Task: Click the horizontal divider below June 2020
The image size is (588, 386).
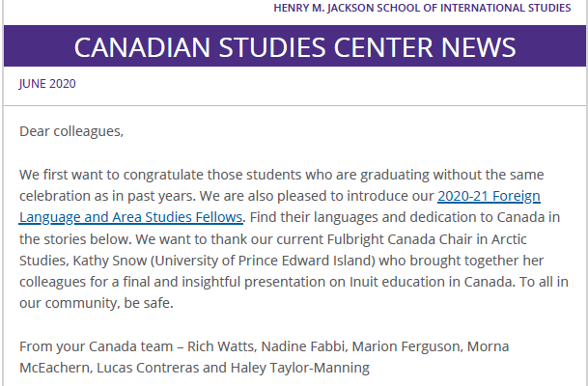Action: (294, 106)
